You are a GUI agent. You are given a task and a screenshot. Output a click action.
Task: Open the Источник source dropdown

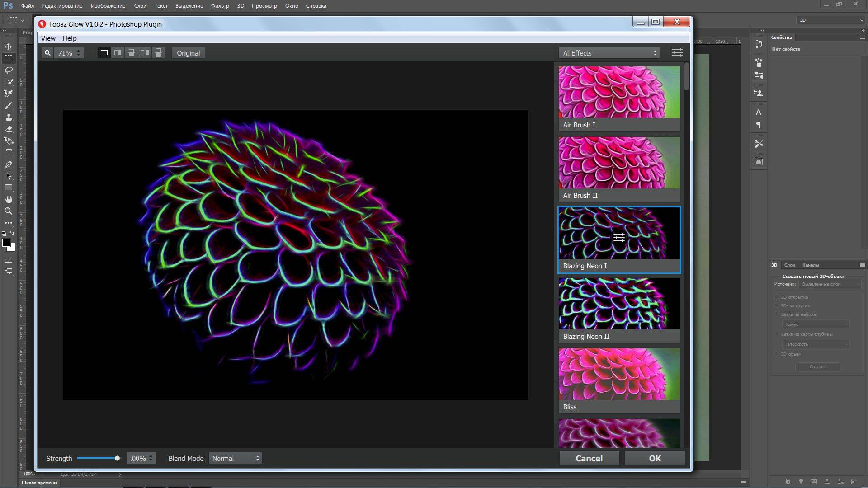(x=830, y=284)
